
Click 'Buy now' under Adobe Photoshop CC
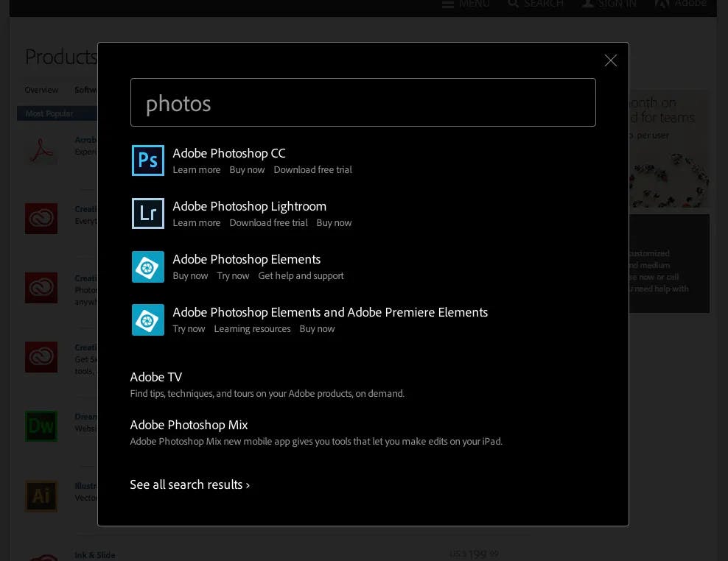click(x=247, y=170)
